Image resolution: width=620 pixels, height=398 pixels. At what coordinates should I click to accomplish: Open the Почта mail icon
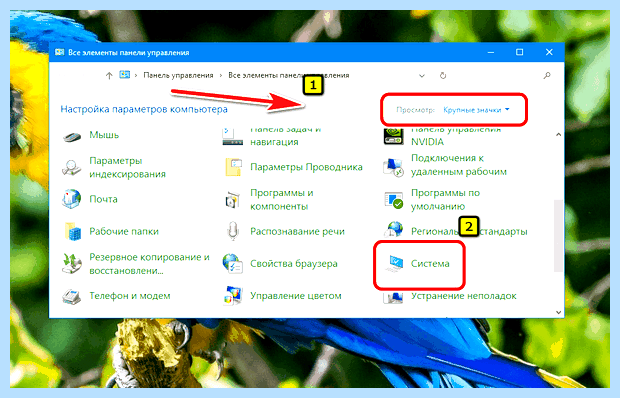72,199
